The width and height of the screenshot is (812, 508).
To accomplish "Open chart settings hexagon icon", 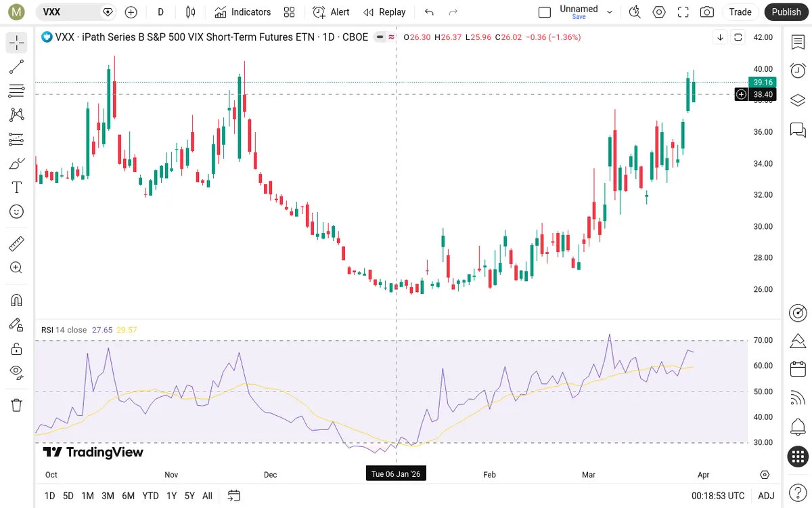I will [659, 12].
